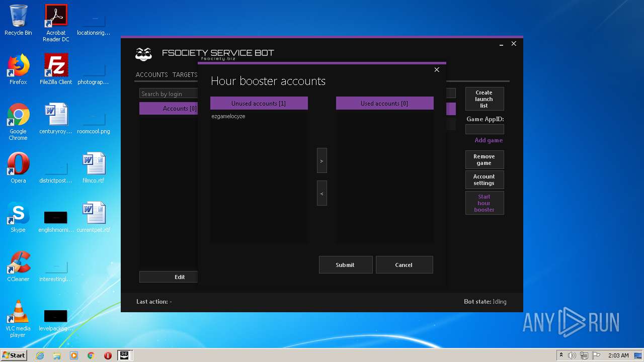The height and width of the screenshot is (362, 644).
Task: Click the Edit button below accounts
Action: click(x=169, y=277)
